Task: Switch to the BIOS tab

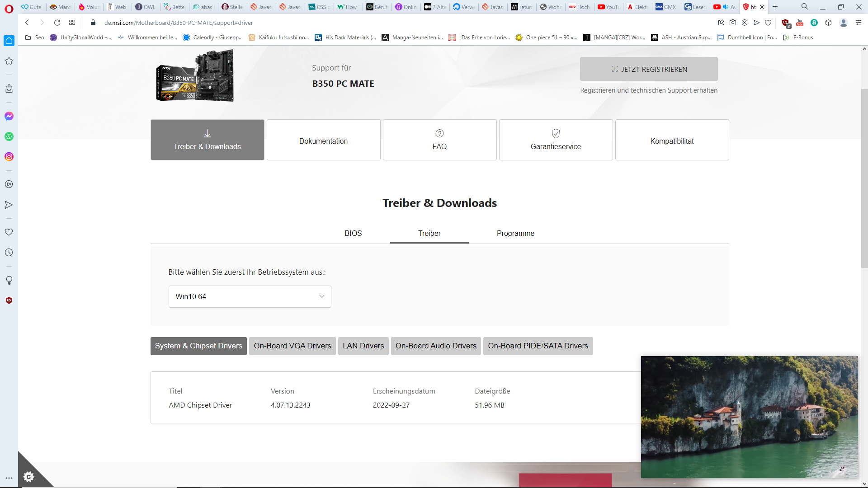Action: [x=353, y=234]
